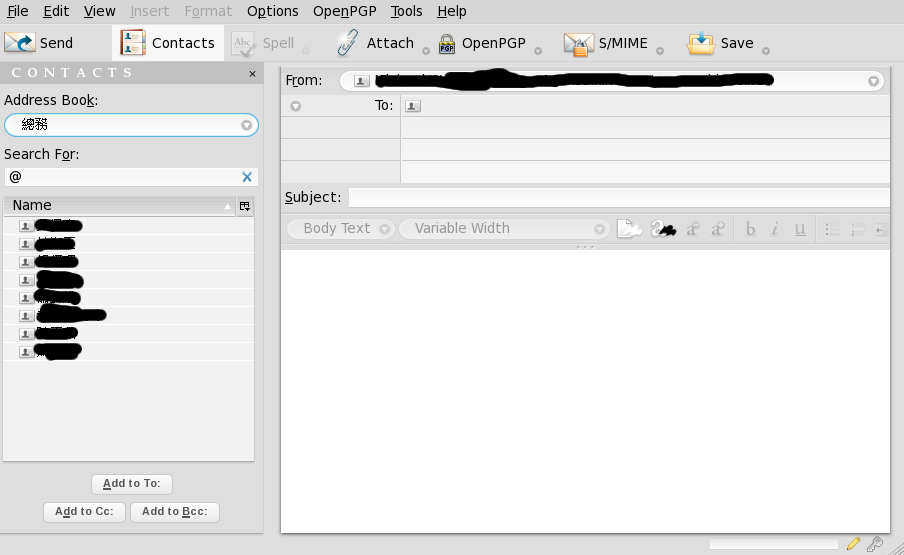Open the Options menu
The width and height of the screenshot is (904, 555).
(272, 11)
